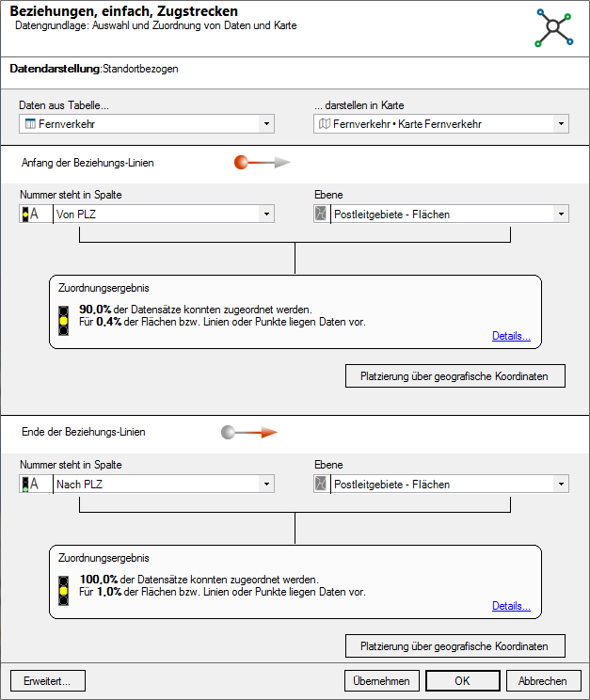The width and height of the screenshot is (590, 700).
Task: Click the Erweitert... button
Action: tap(47, 681)
